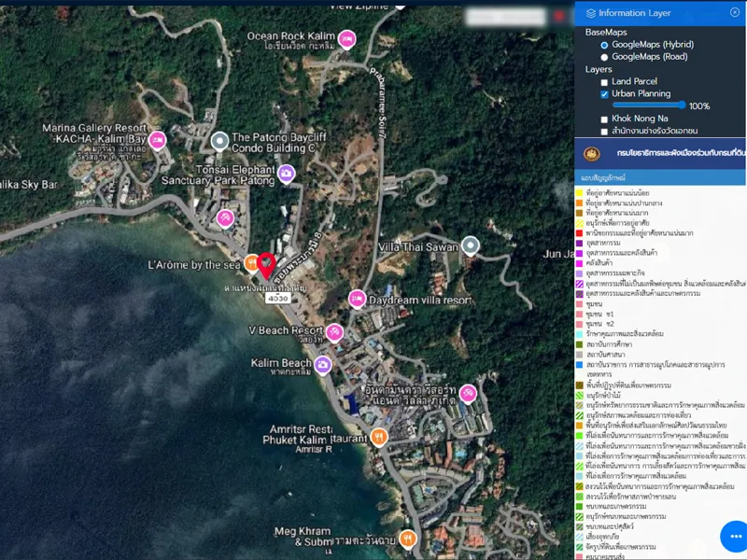Click the Patong Baycliff Condo marker
Viewport: 747px width, 560px height.
(219, 141)
